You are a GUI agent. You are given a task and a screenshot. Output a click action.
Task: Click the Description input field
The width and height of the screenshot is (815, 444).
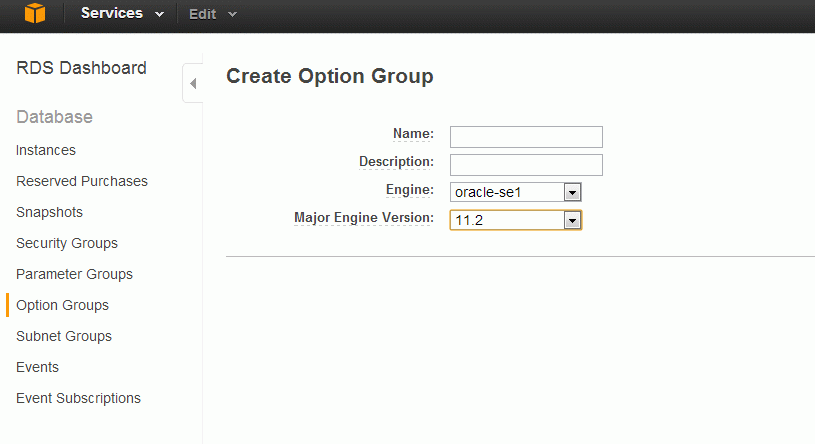[x=526, y=165]
